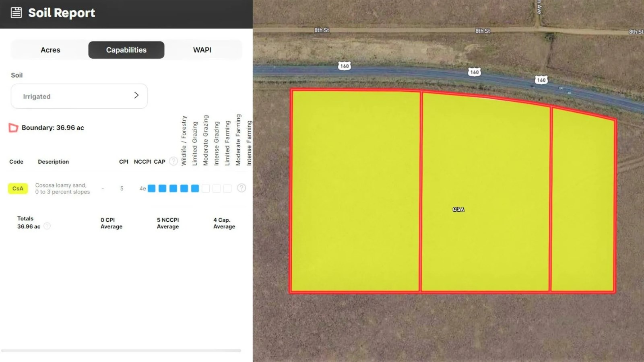The image size is (644, 362).
Task: Click the CSA soil label on map
Action: (458, 209)
